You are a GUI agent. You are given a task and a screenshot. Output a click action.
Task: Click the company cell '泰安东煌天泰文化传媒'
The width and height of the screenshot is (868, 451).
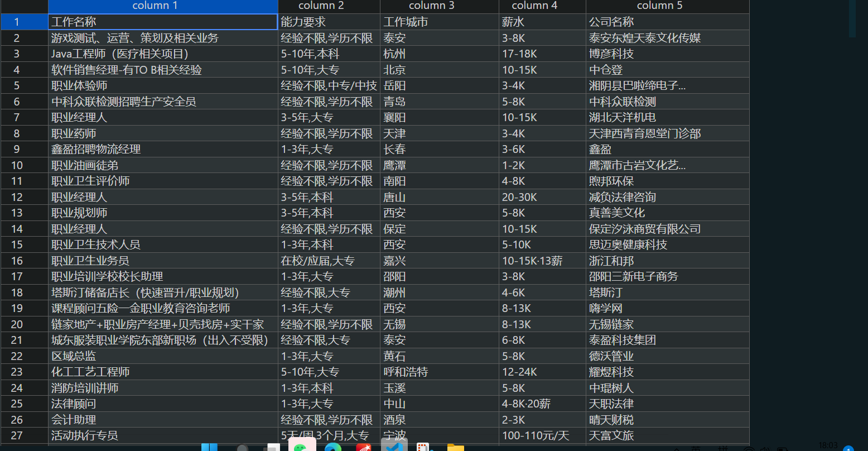tap(667, 38)
